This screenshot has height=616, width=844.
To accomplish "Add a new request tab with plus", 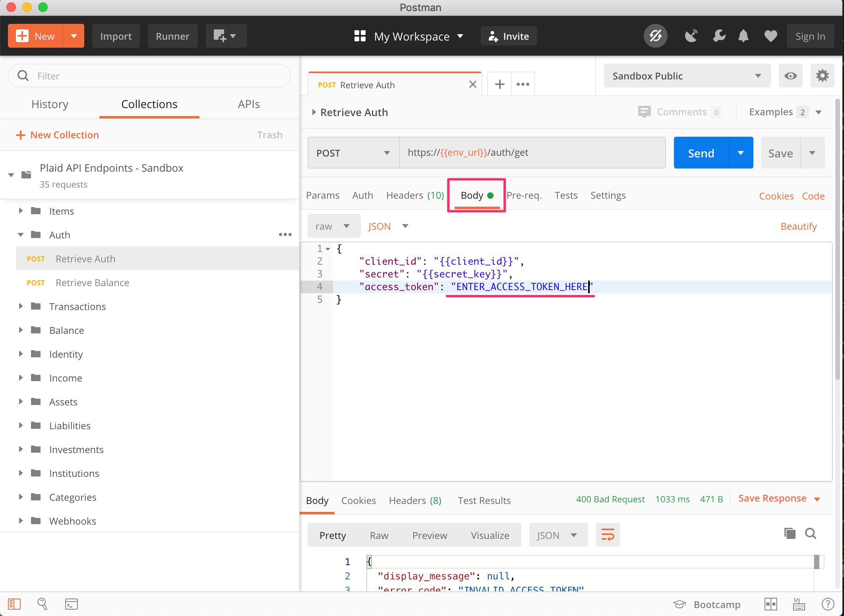I will coord(499,84).
